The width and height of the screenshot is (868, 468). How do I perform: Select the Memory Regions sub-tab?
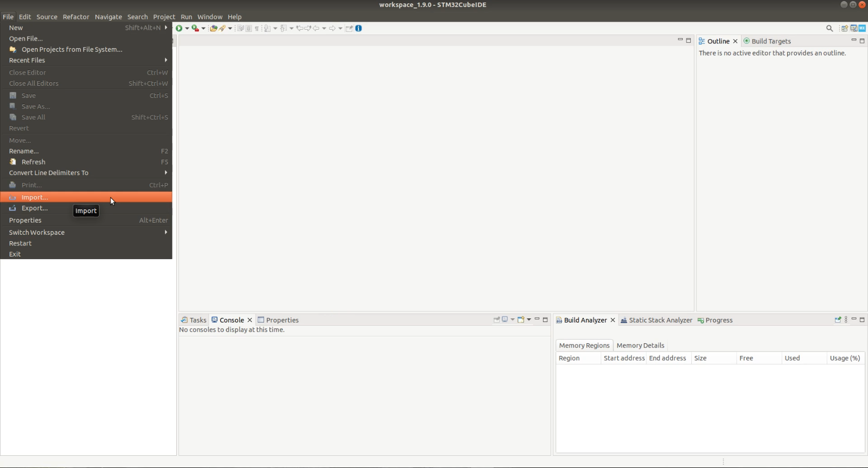pos(584,345)
